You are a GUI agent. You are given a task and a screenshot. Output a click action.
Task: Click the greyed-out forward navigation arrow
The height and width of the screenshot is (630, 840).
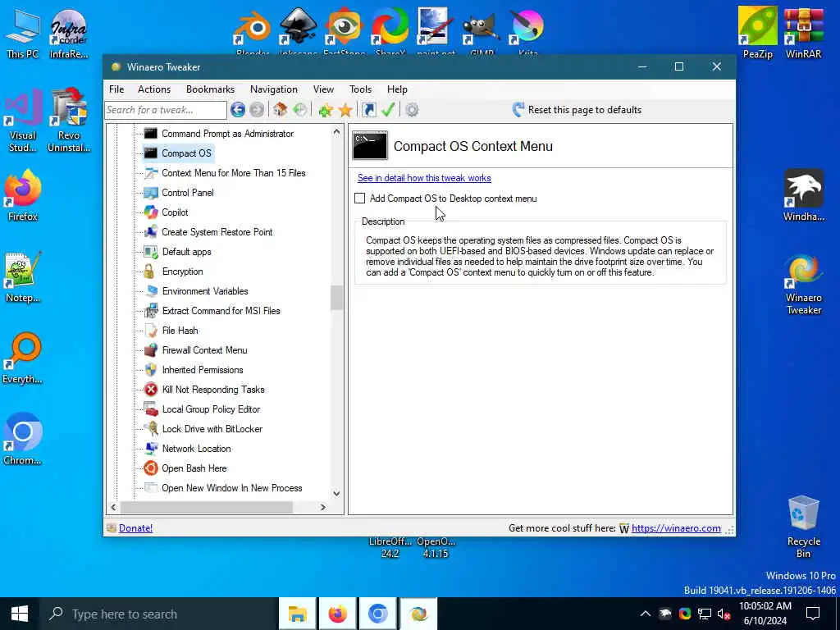pos(257,110)
